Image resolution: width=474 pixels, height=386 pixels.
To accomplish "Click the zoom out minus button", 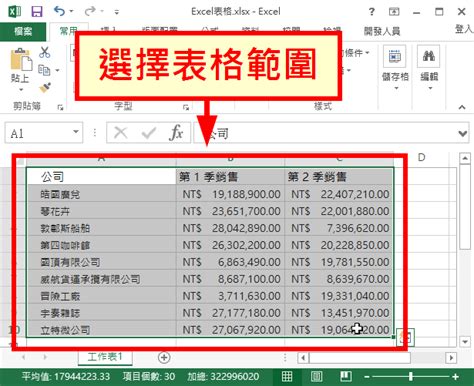I will [x=367, y=377].
